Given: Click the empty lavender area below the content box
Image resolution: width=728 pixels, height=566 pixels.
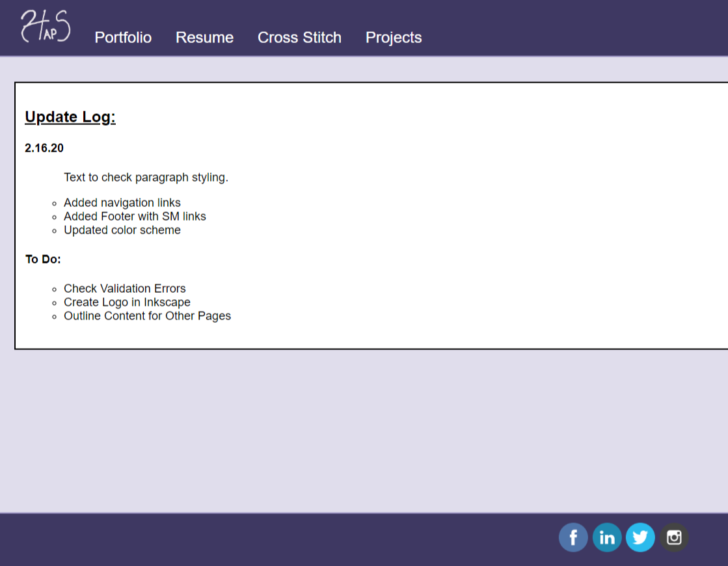Looking at the screenshot, I should point(364,429).
